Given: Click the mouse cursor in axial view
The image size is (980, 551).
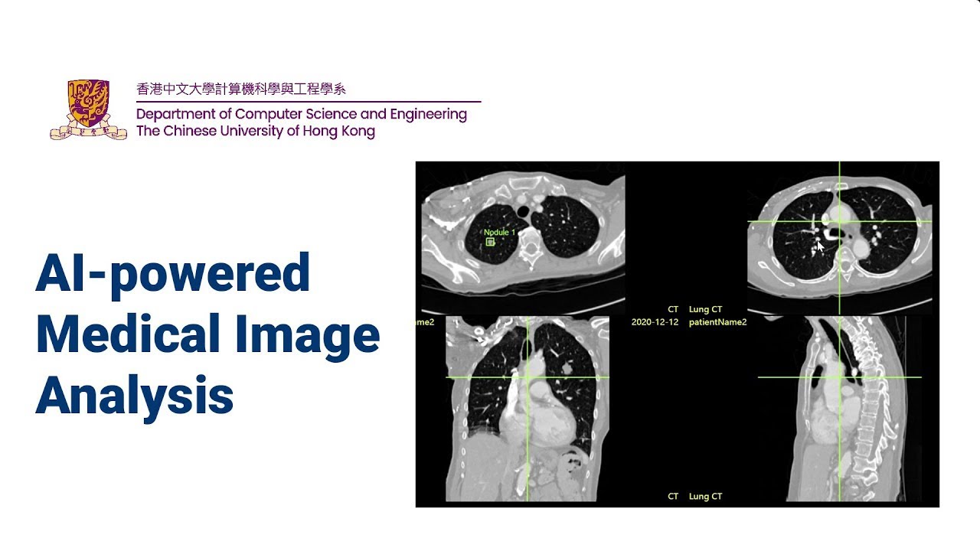Looking at the screenshot, I should 820,246.
